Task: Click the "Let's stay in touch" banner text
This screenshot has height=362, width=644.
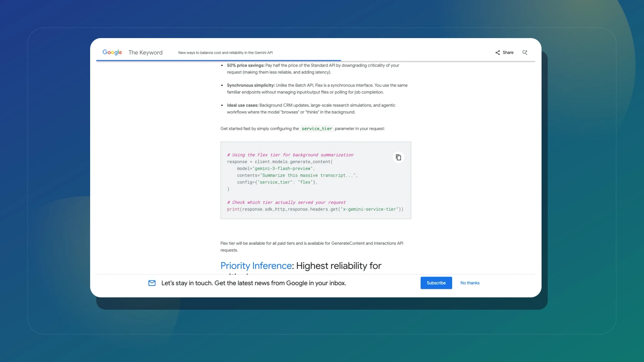Action: [x=254, y=283]
